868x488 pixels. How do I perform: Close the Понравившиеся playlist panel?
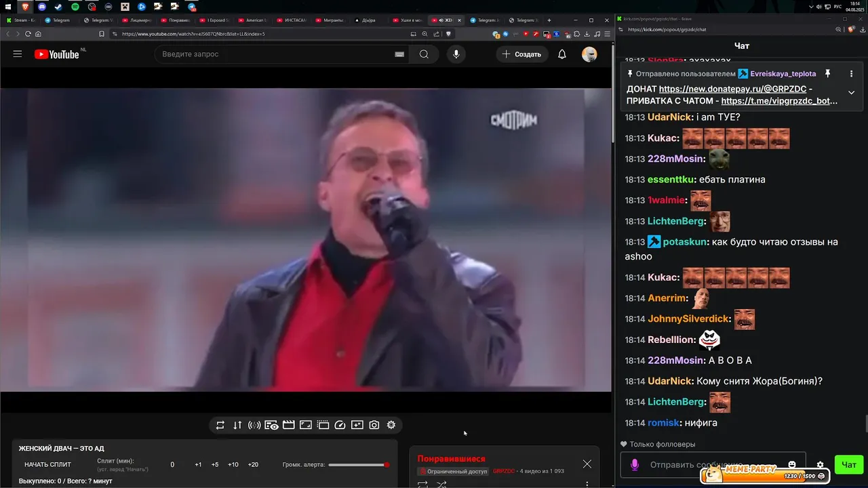(x=587, y=464)
